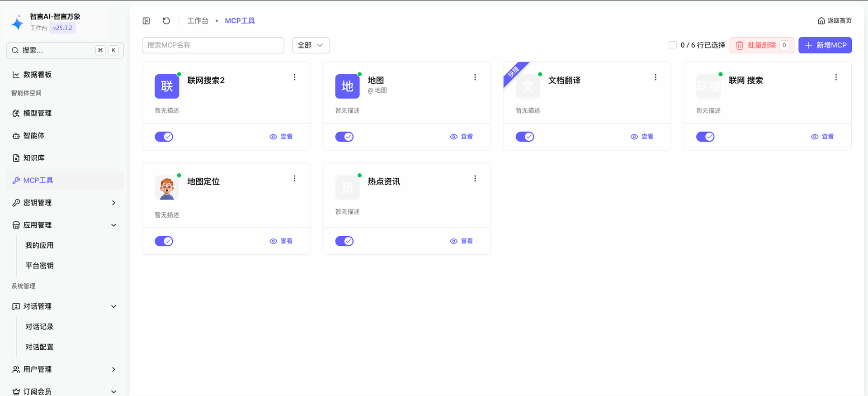Click the trash icon in 批量删除
The image size is (868, 396).
pos(740,45)
